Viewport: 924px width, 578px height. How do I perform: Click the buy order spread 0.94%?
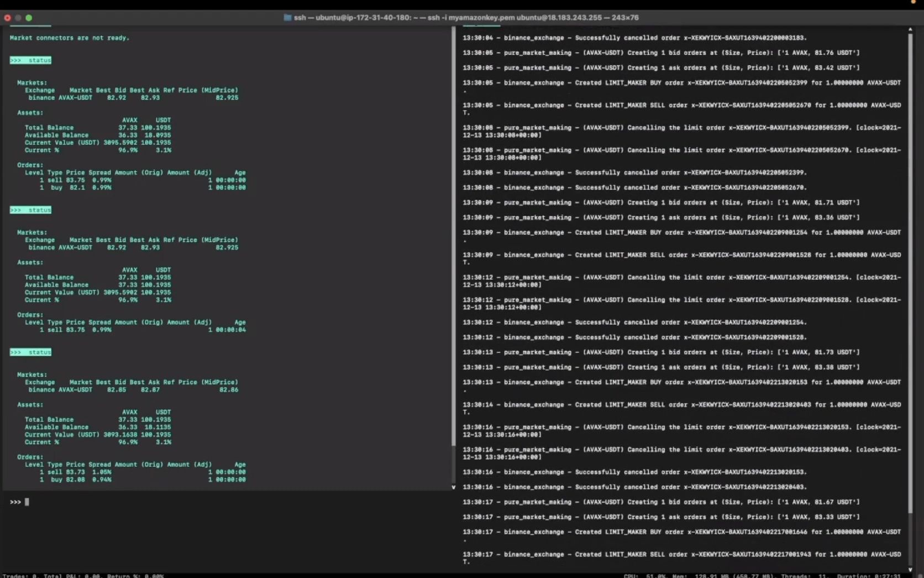point(102,480)
